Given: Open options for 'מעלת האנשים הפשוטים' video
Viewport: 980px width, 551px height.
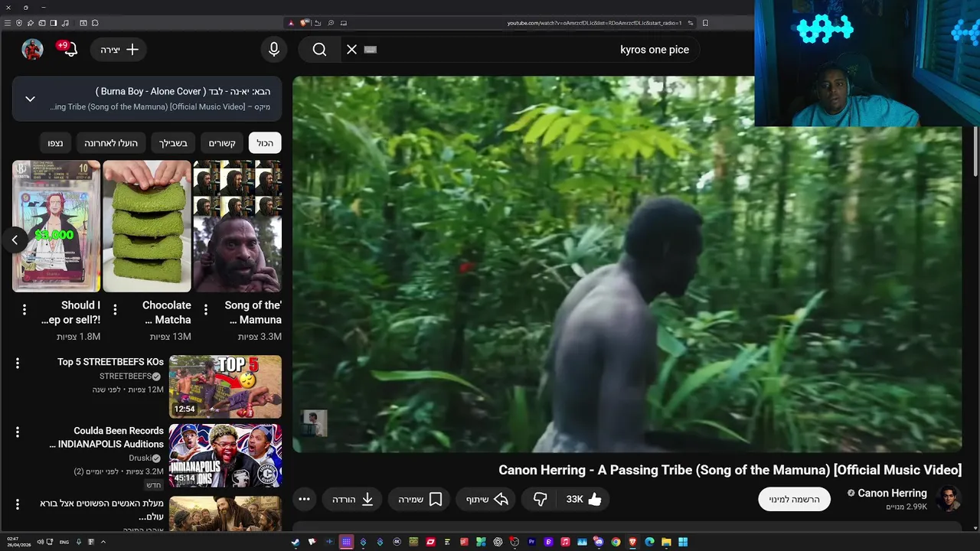Looking at the screenshot, I should [17, 504].
